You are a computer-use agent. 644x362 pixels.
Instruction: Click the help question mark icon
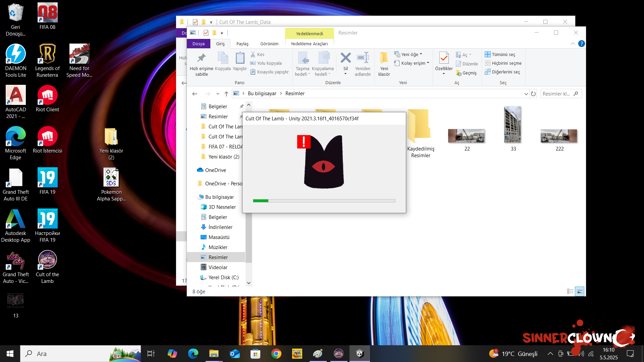(x=582, y=44)
